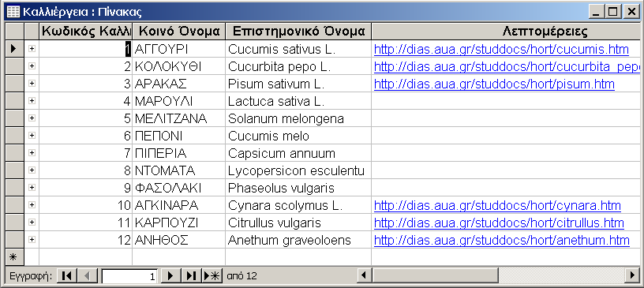This screenshot has width=644, height=288.
Task: Open the cucumis.htm hyperlink
Action: pyautogui.click(x=501, y=50)
